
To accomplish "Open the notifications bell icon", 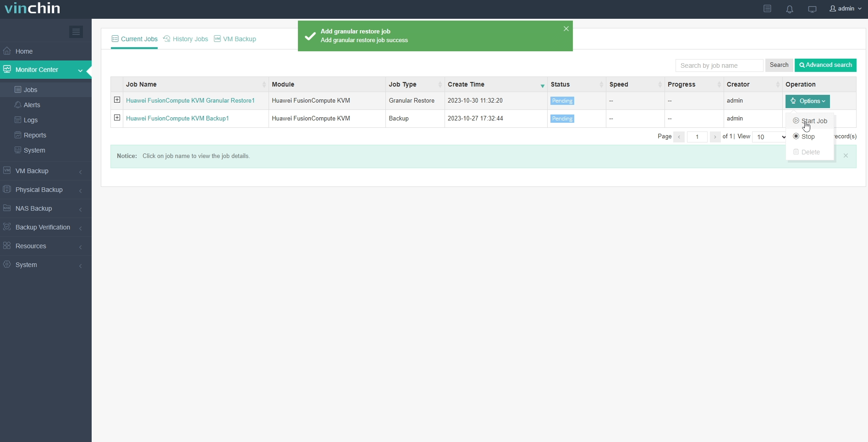I will 790,9.
